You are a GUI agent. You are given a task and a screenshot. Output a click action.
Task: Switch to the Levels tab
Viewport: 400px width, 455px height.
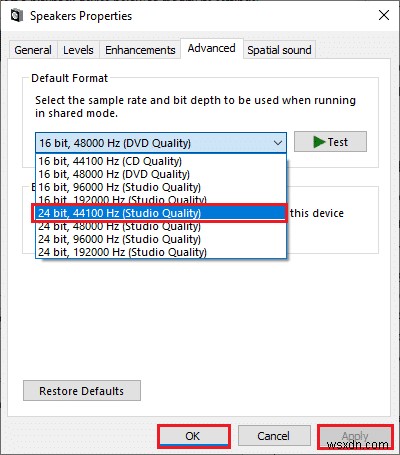pos(78,50)
